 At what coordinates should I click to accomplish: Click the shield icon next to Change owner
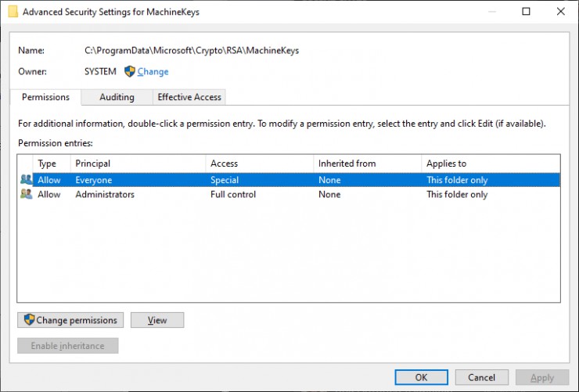(x=130, y=71)
